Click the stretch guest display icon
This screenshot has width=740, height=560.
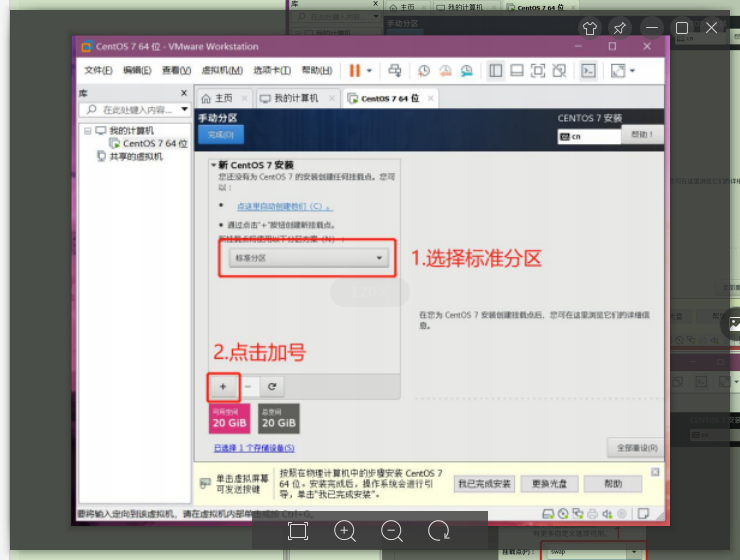pyautogui.click(x=618, y=71)
